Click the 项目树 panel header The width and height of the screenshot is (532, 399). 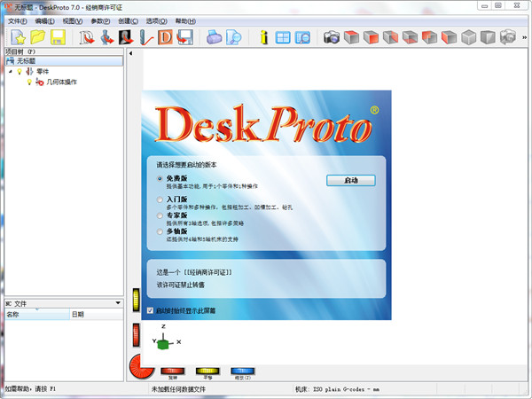[x=64, y=51]
